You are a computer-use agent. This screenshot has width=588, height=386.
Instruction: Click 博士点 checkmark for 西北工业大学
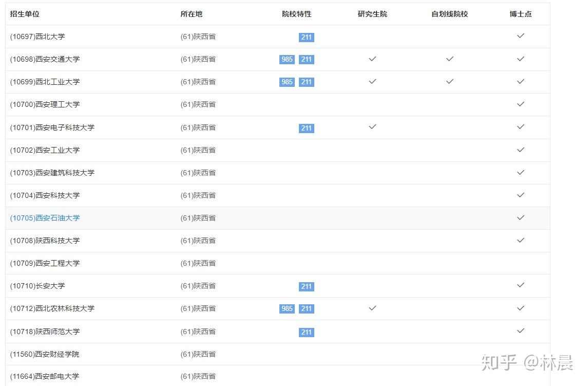point(521,82)
